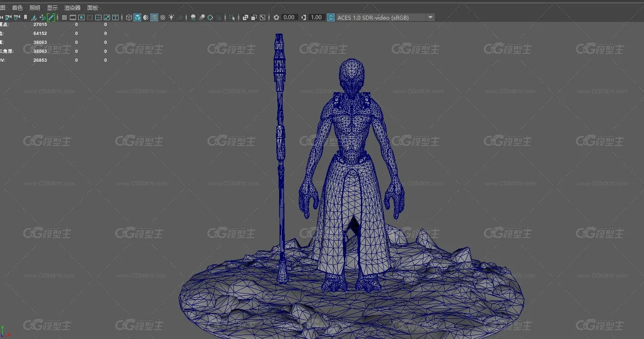Open the 照明 (Lighting) menu

[x=34, y=8]
